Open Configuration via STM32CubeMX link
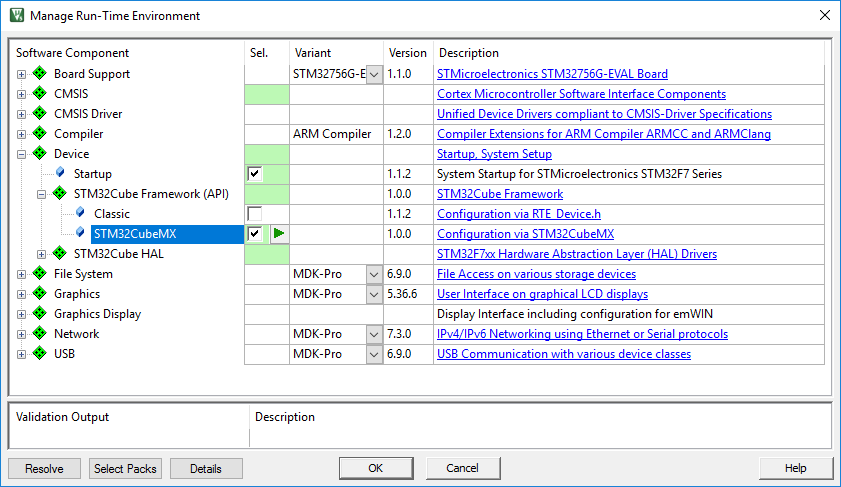This screenshot has width=841, height=487. 525,233
